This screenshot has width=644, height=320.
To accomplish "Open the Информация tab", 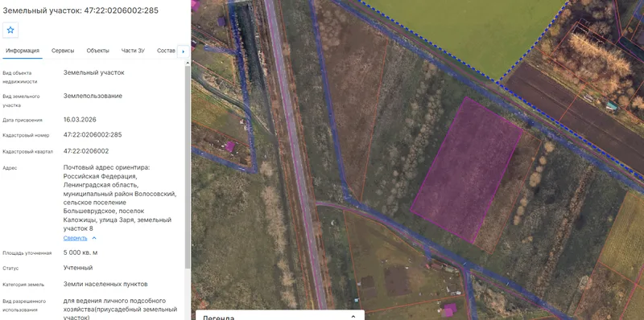I will pyautogui.click(x=23, y=51).
